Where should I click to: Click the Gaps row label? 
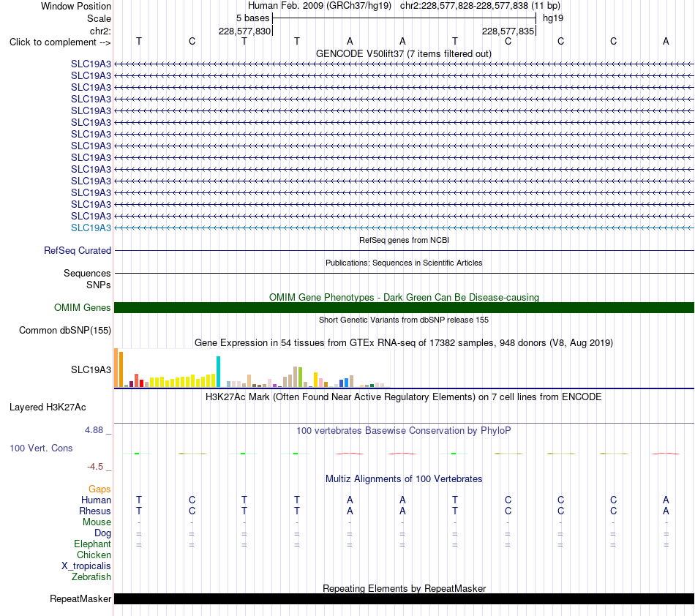(99, 489)
